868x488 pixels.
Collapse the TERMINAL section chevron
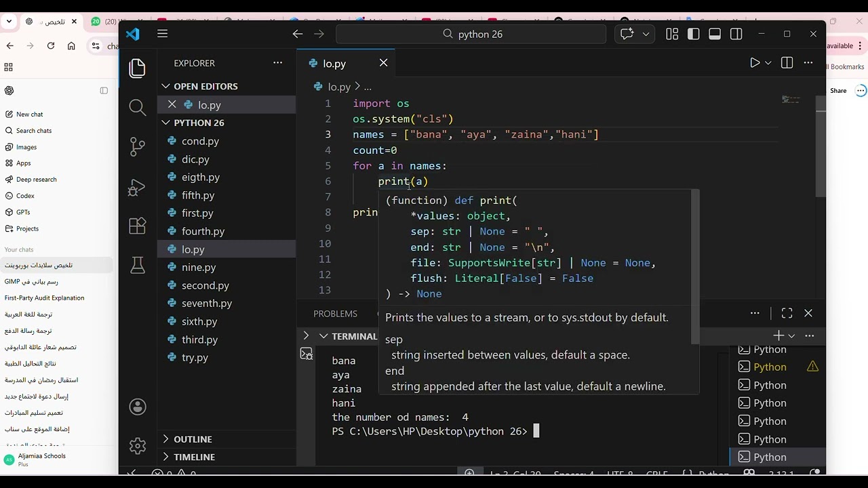324,336
